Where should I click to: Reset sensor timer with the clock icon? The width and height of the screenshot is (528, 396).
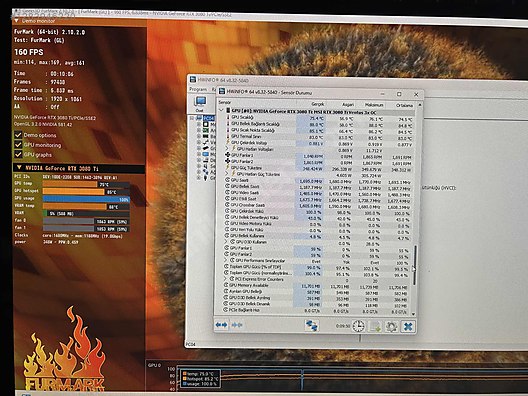tap(358, 326)
